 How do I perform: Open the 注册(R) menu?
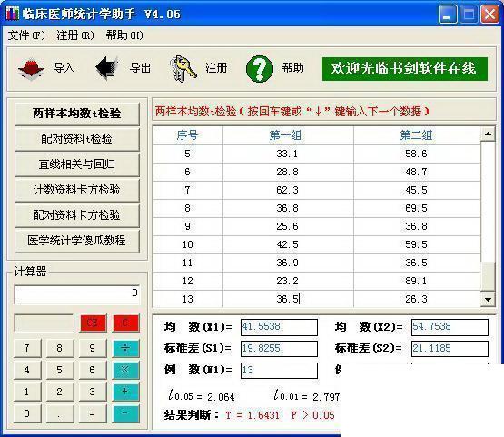75,35
